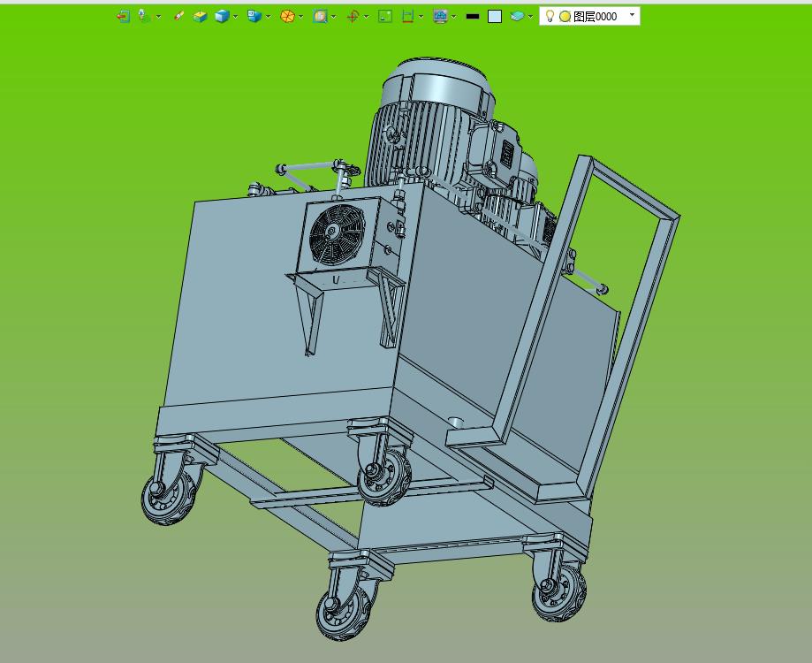Open dropdown beside dimension measure icon

click(421, 17)
